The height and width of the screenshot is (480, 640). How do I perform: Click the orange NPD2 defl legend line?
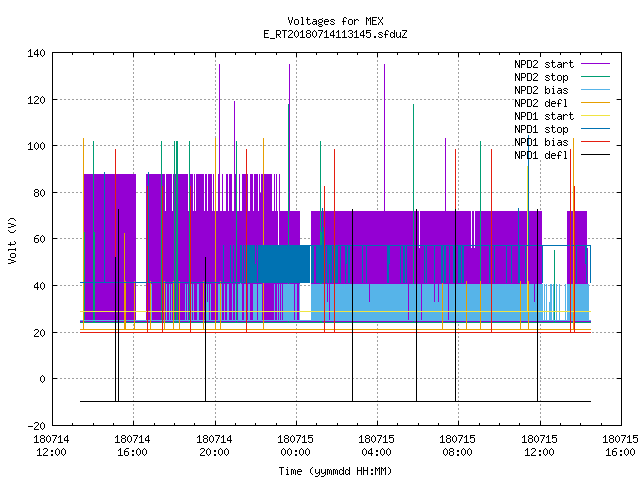(x=595, y=103)
